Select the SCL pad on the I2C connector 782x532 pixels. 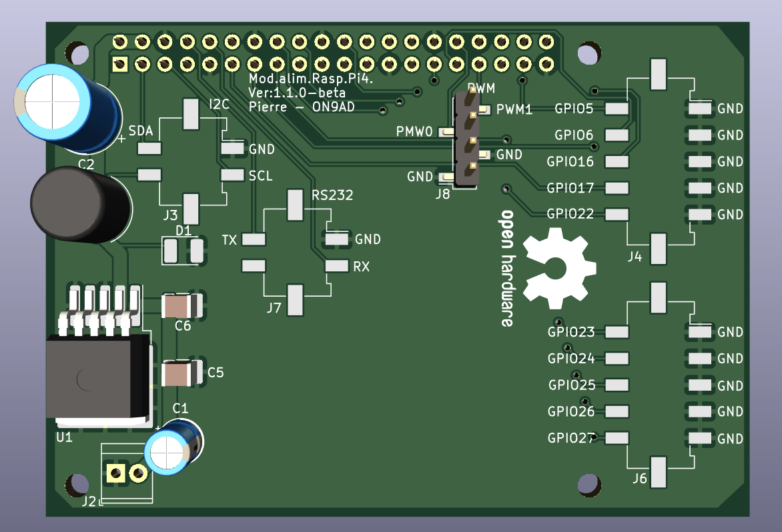coord(232,175)
